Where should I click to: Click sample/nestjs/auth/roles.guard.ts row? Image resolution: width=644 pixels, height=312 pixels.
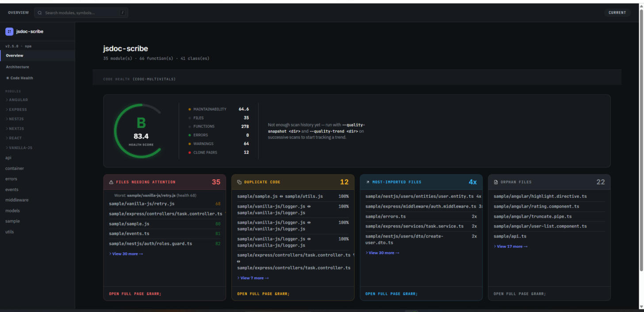pos(165,244)
